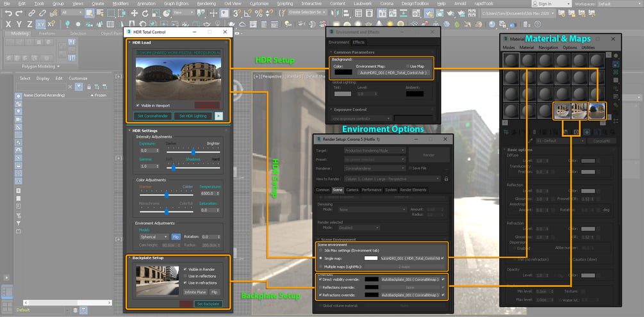The height and width of the screenshot is (317, 644).
Task: Click the Set HDR Lighting button
Action: point(193,116)
